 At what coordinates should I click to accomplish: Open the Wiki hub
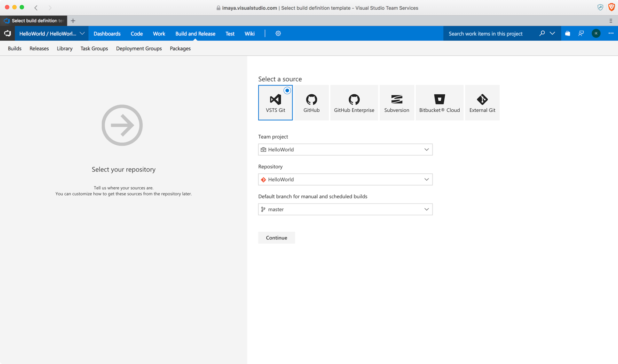(250, 34)
